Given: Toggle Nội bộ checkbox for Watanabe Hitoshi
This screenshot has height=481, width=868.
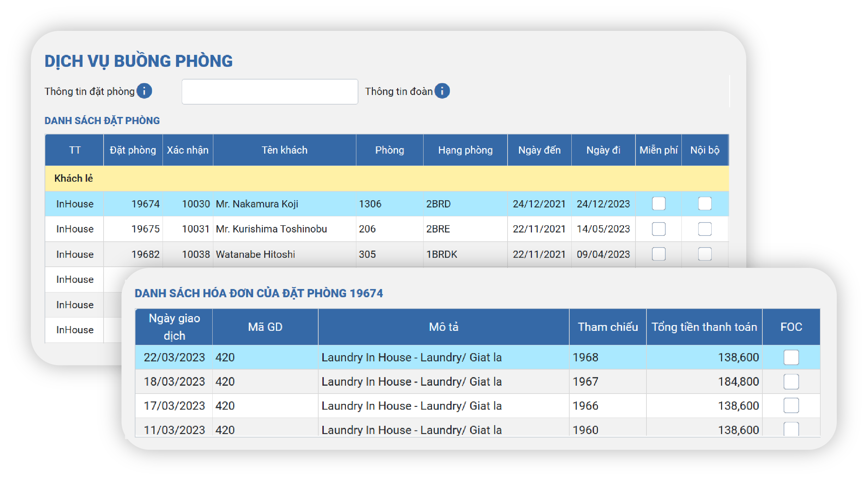Looking at the screenshot, I should pos(704,254).
